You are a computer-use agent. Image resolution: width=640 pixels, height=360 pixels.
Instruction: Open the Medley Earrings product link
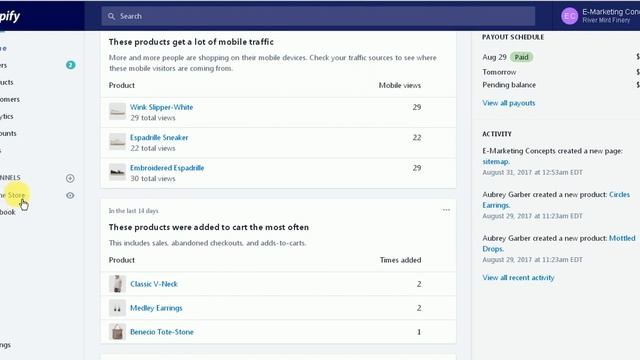[156, 308]
